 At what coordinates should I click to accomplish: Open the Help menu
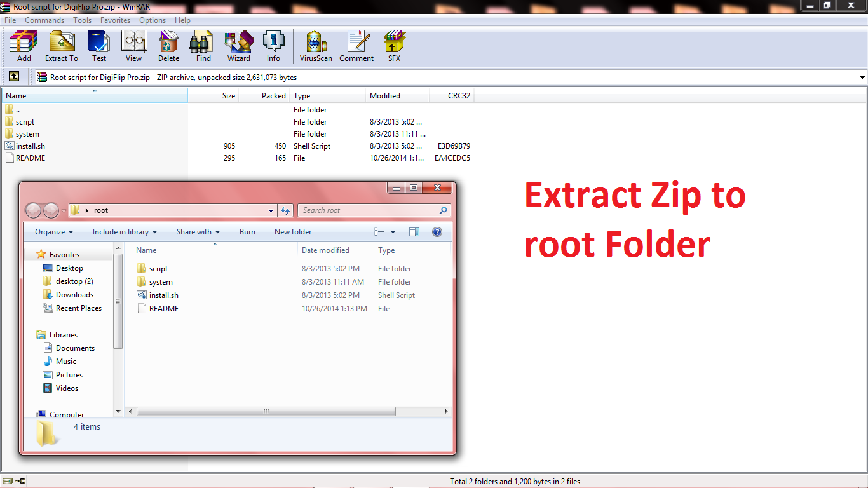pos(182,20)
